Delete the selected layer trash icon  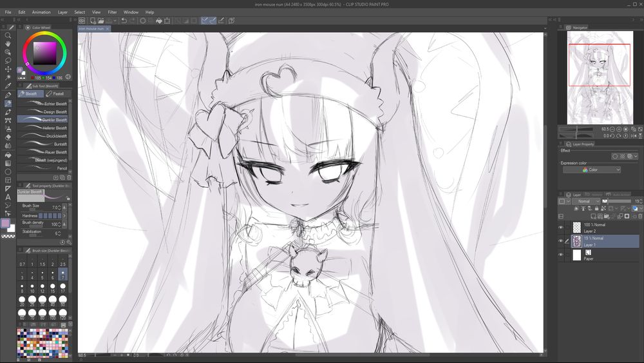point(640,216)
